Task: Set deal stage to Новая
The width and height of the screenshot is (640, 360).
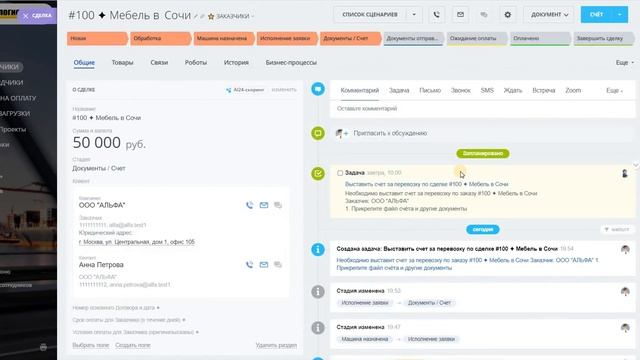Action: [97, 38]
